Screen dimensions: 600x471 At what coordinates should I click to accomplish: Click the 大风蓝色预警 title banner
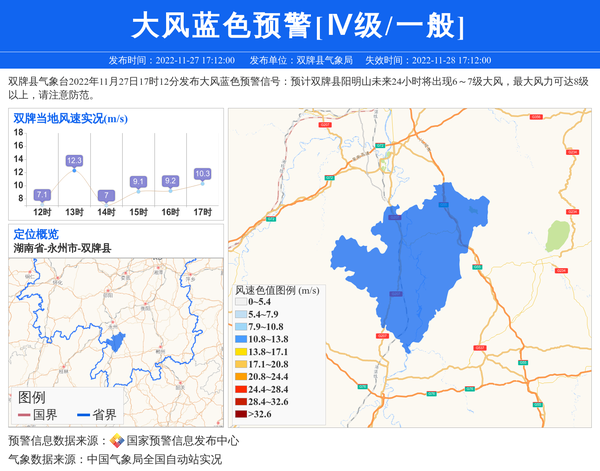300,25
